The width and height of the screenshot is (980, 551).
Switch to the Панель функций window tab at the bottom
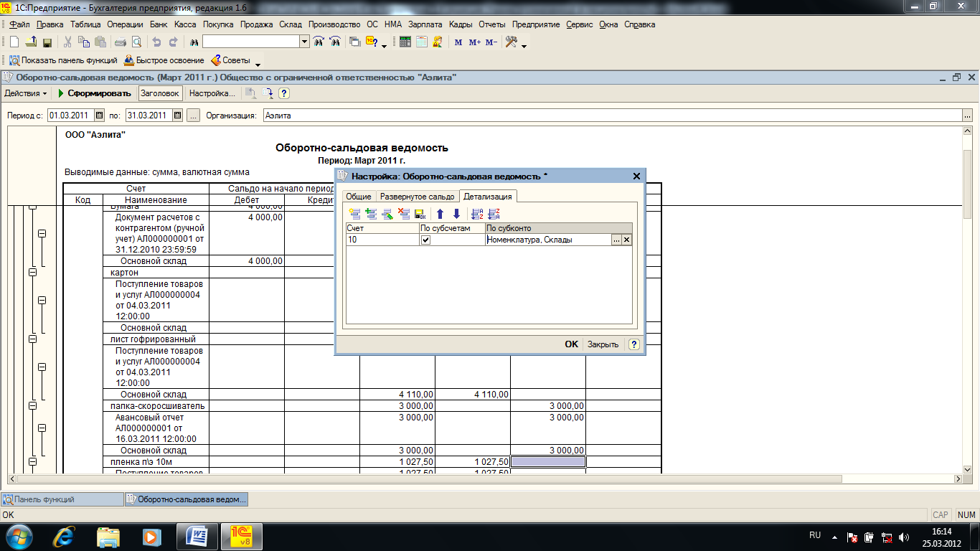(62, 499)
